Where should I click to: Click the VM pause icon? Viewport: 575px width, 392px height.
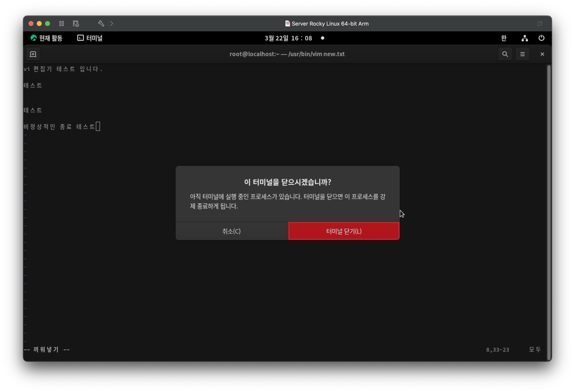62,24
